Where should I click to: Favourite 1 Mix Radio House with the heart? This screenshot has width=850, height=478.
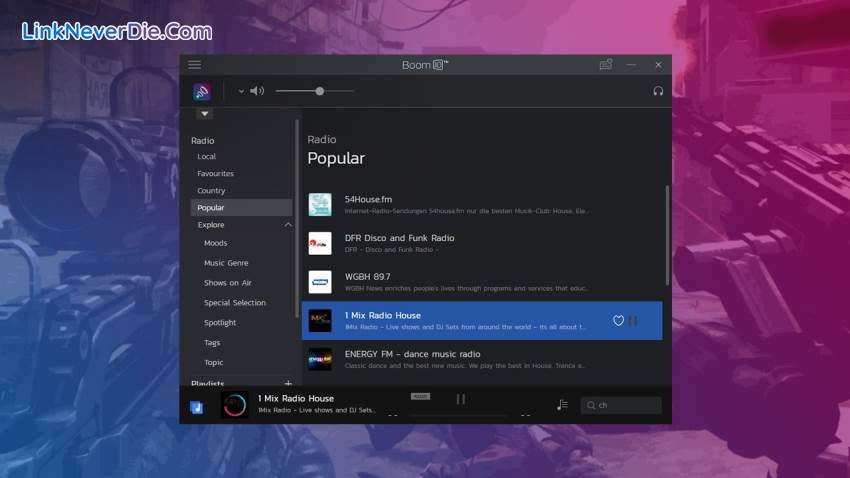point(618,321)
